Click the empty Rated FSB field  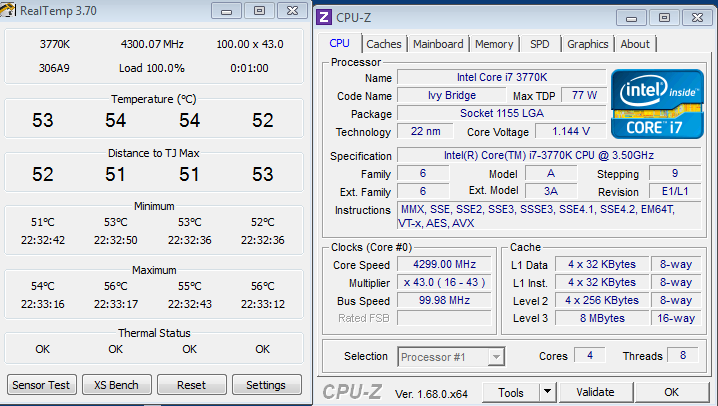pos(444,318)
